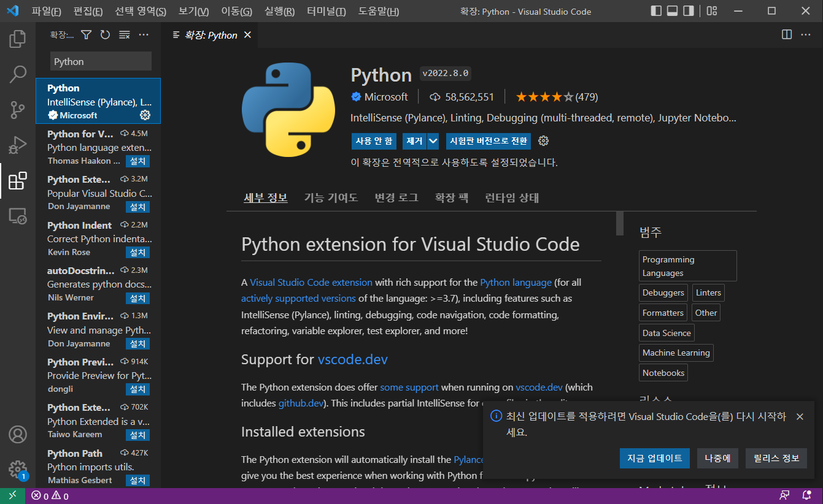Open the 이동(G) menu

coord(236,12)
